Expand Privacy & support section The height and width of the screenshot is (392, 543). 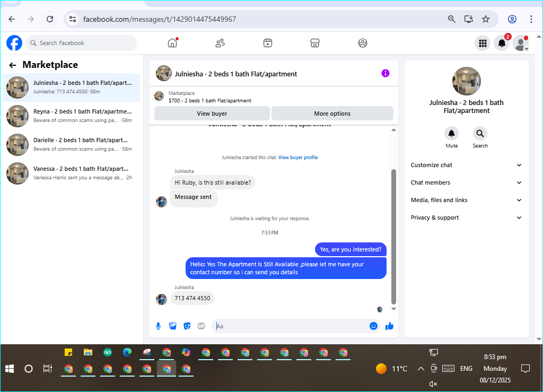[467, 217]
